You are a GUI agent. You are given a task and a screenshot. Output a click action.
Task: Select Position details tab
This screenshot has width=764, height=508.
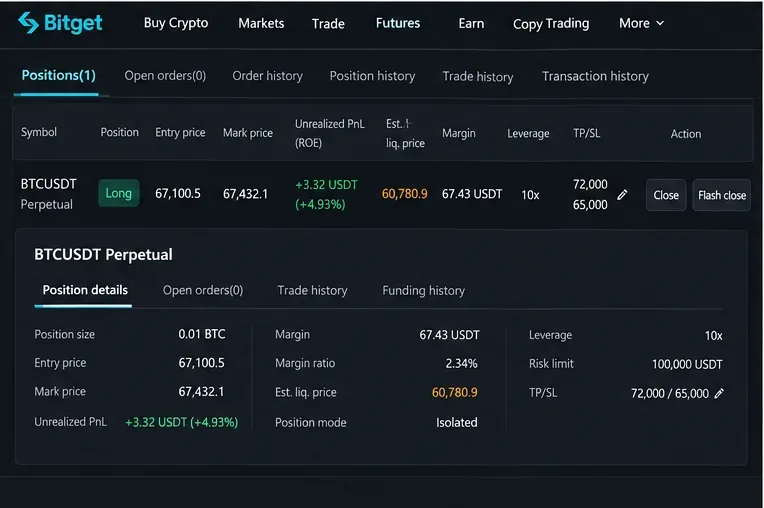[x=85, y=290]
